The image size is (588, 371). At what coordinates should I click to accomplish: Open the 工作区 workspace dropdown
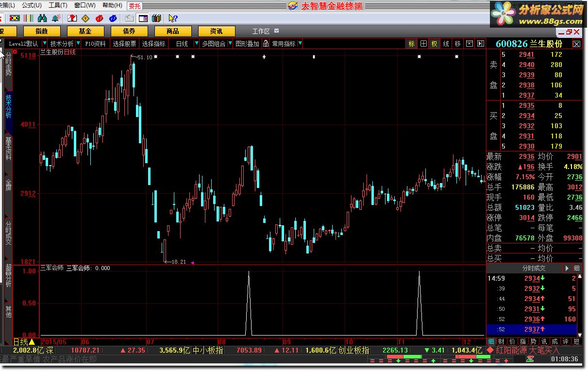coord(276,31)
